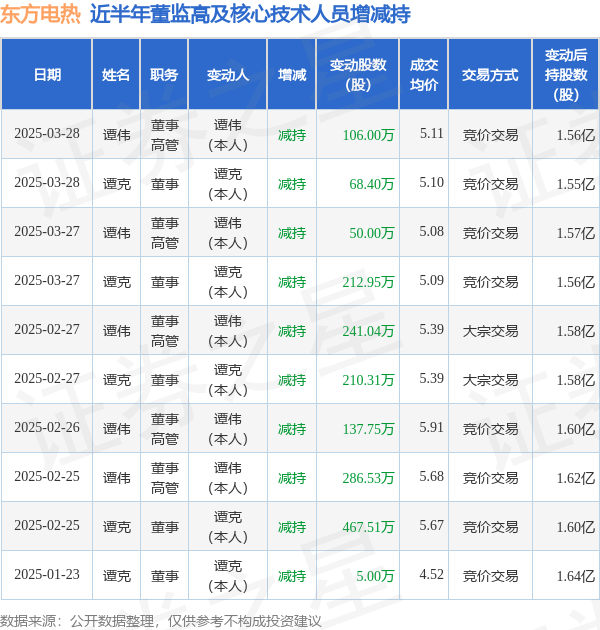
Task: Click 谭克(本人) in the 212.95万 row
Action: [x=228, y=282]
